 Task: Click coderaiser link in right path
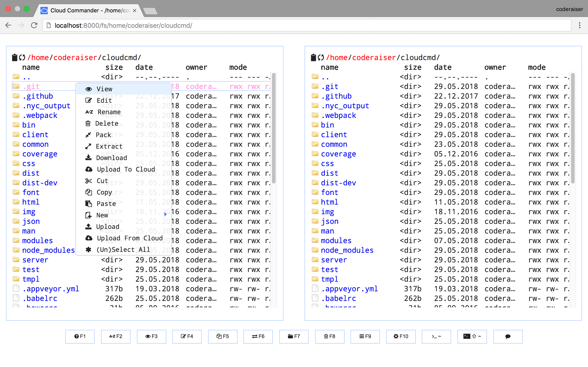coord(374,58)
